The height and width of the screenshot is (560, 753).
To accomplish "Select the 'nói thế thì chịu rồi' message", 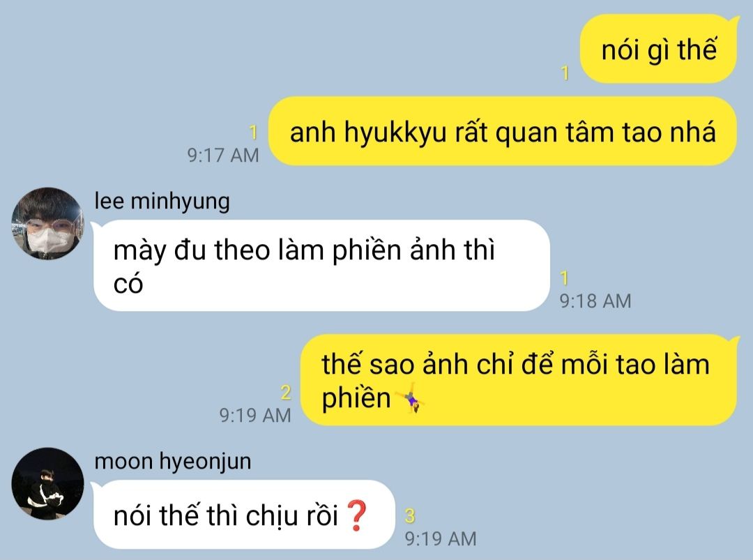I will (x=244, y=515).
